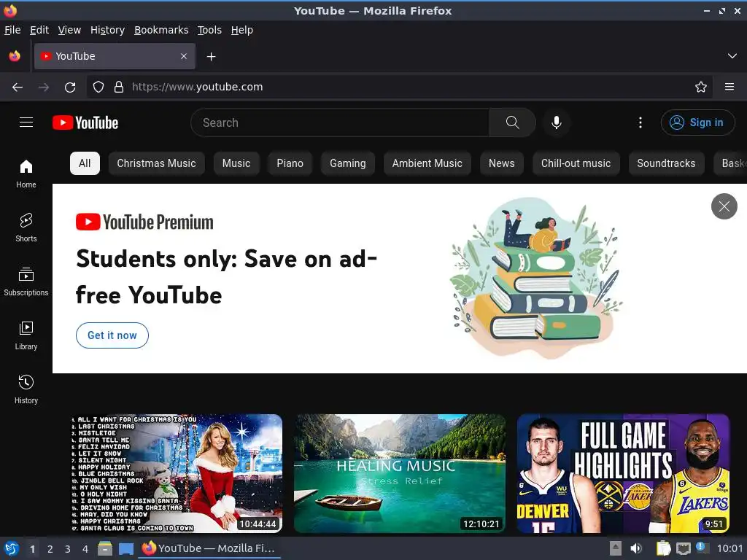Go to Home in the sidebar

coord(26,174)
